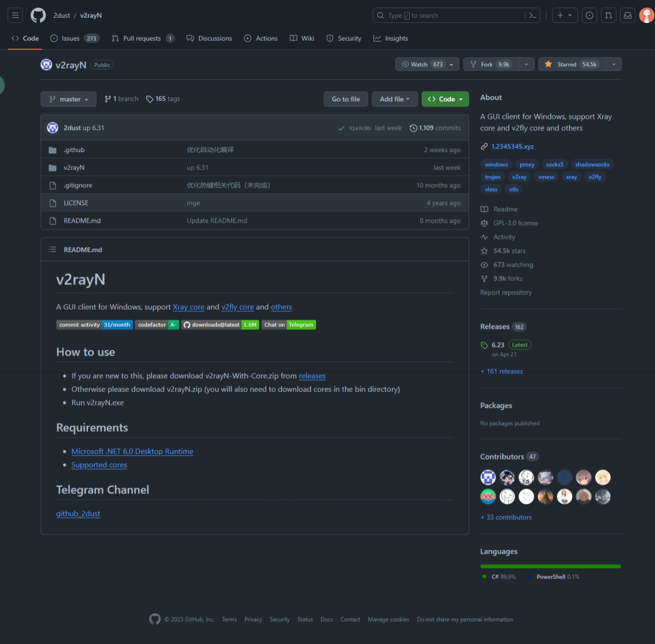
Task: Open the codefactor A- badge
Action: (x=157, y=325)
